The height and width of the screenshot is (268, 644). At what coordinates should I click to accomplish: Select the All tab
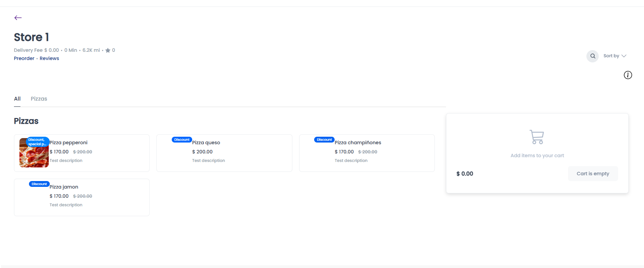click(x=17, y=99)
